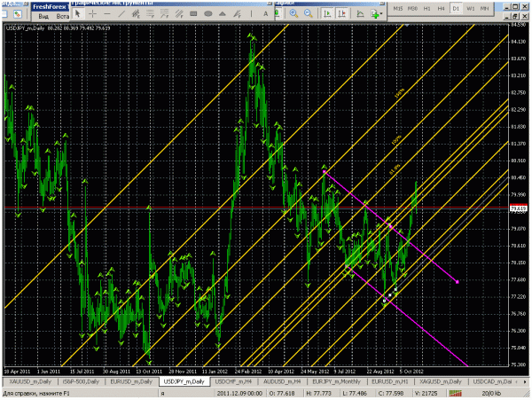Image resolution: width=532 pixels, height=400 pixels.
Task: Zoom out of the chart
Action: [x=308, y=13]
